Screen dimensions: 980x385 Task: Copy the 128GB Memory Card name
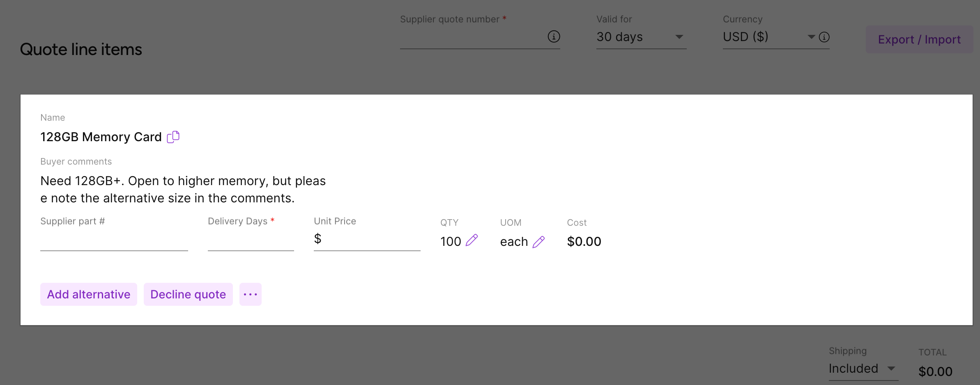click(x=173, y=137)
